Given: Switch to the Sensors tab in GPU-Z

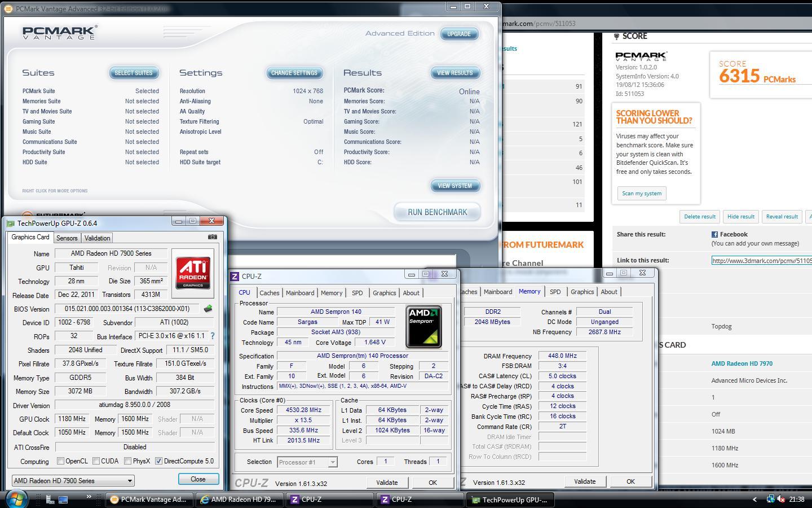Looking at the screenshot, I should point(67,238).
